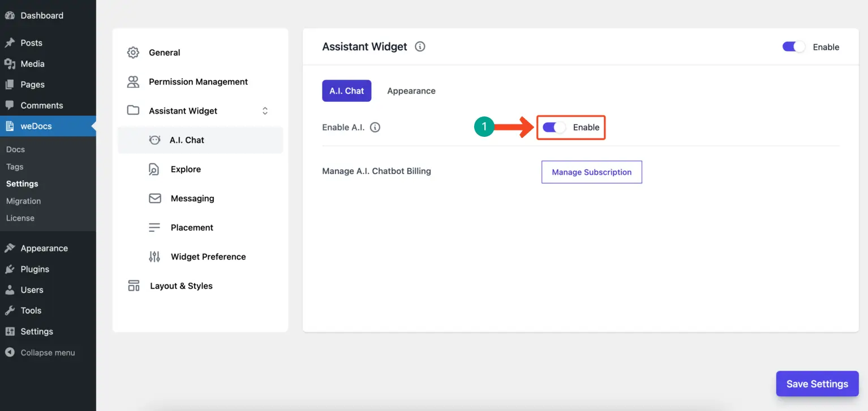
Task: Click the Media icon in sidebar
Action: pos(10,64)
